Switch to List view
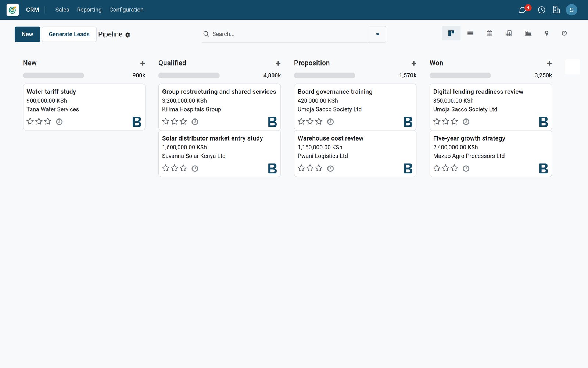The height and width of the screenshot is (368, 588). (x=470, y=33)
